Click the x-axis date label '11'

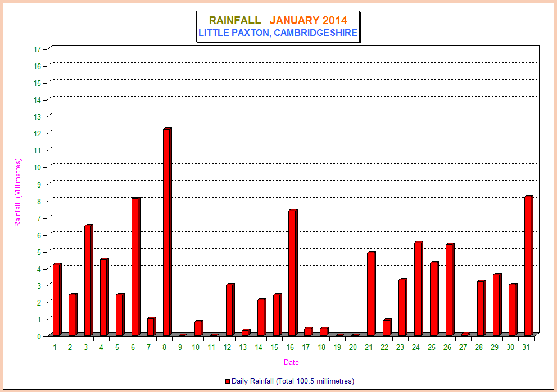[211, 347]
